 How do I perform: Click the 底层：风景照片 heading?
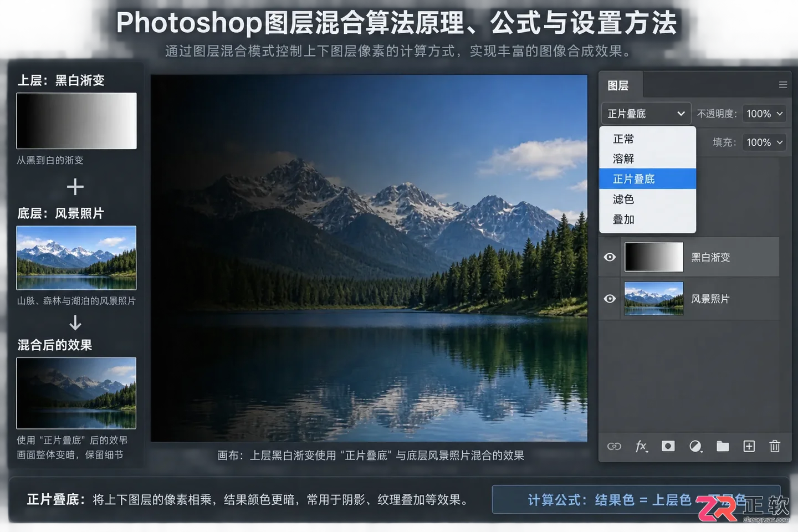coord(61,213)
